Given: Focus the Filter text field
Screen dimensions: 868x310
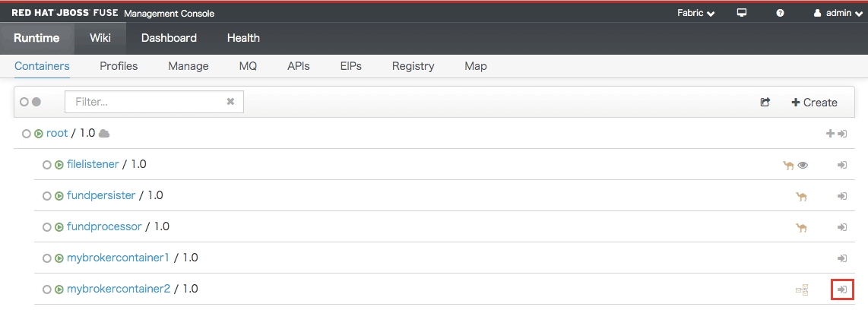Looking at the screenshot, I should tap(154, 102).
